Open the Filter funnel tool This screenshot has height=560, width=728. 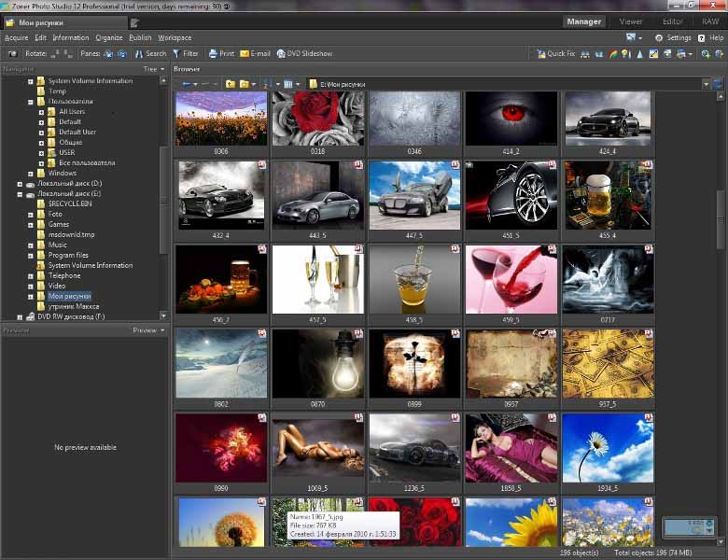pos(176,53)
